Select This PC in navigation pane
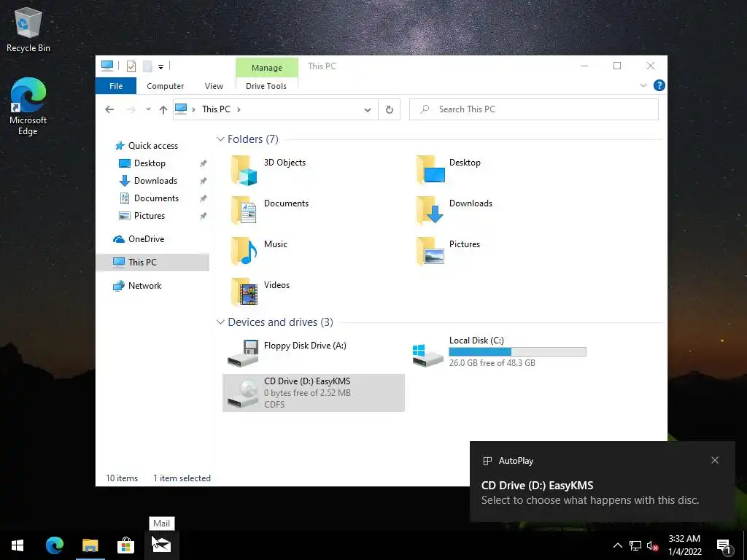 [152, 262]
